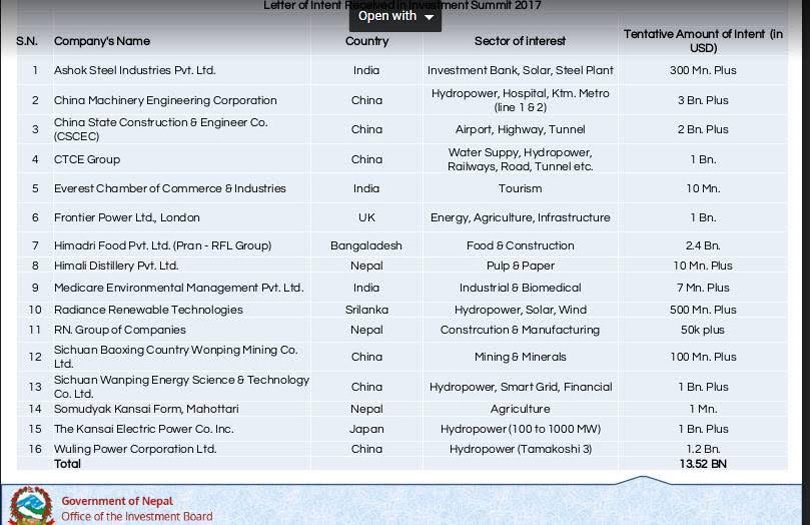Click 'Hydropower, Smart Grid, Financial' sector cell
810x525 pixels.
point(520,387)
